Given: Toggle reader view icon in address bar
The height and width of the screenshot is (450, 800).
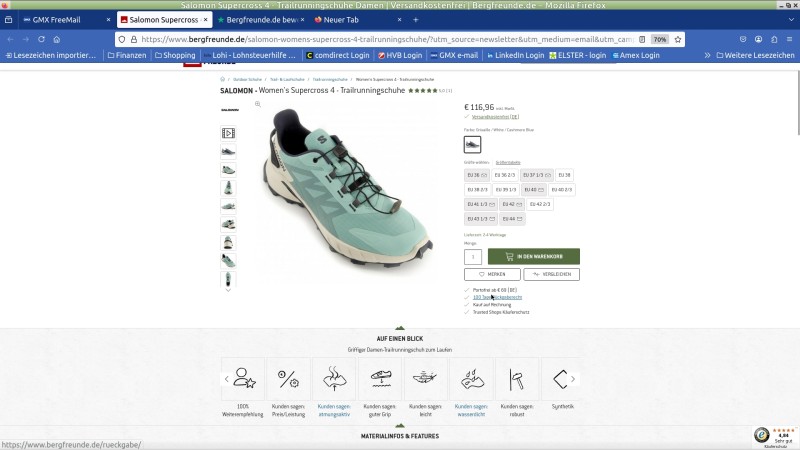Looking at the screenshot, I should [642, 39].
